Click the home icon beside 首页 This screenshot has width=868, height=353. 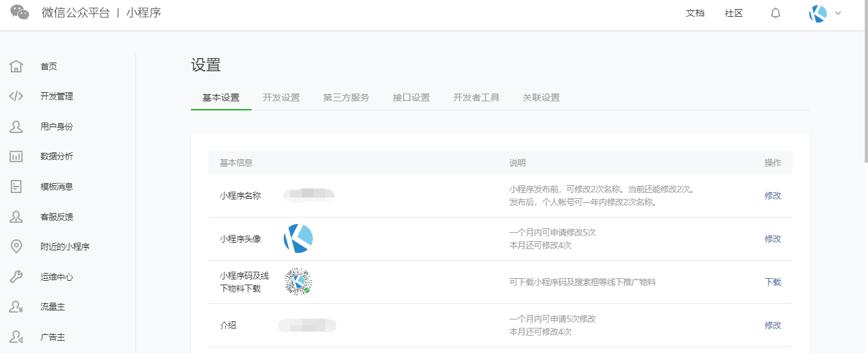tap(16, 66)
